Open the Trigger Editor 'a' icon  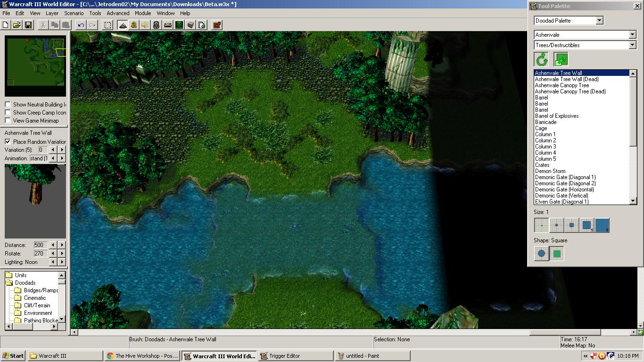click(x=134, y=25)
